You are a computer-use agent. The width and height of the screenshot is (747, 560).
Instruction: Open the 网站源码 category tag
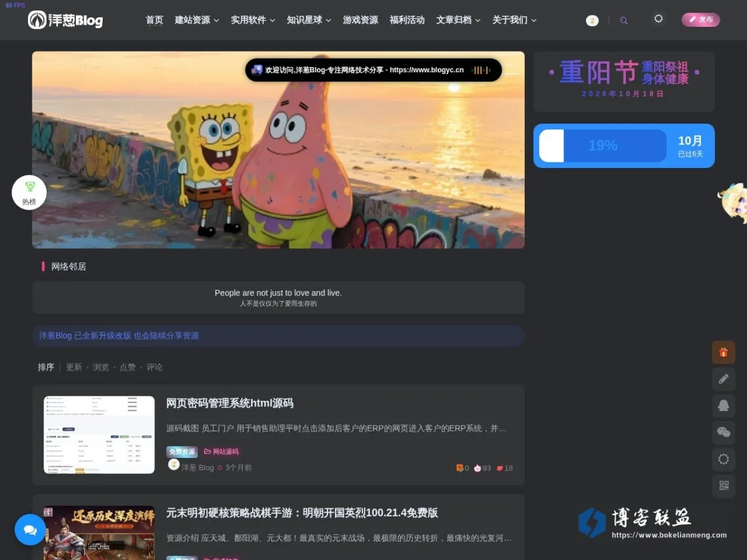221,452
